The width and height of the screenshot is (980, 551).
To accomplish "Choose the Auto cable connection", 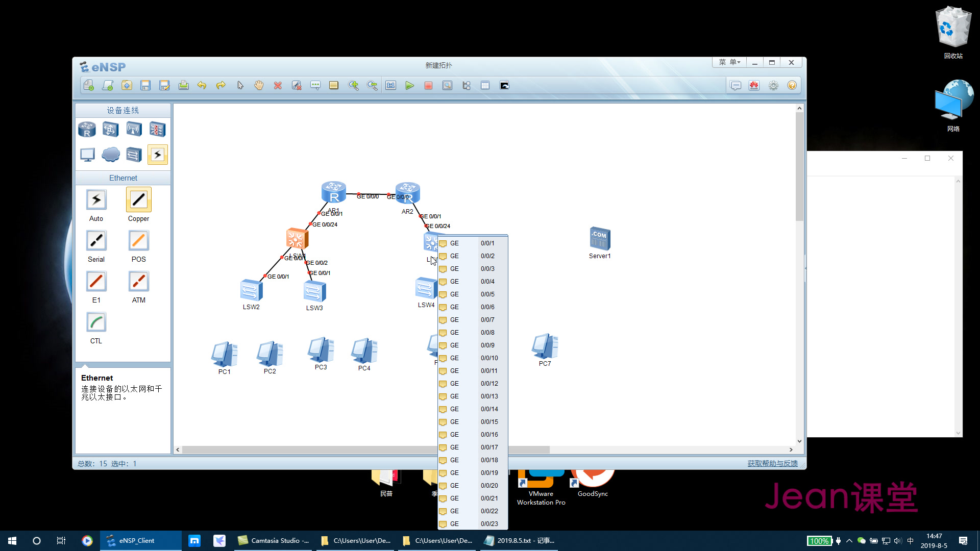I will 96,200.
